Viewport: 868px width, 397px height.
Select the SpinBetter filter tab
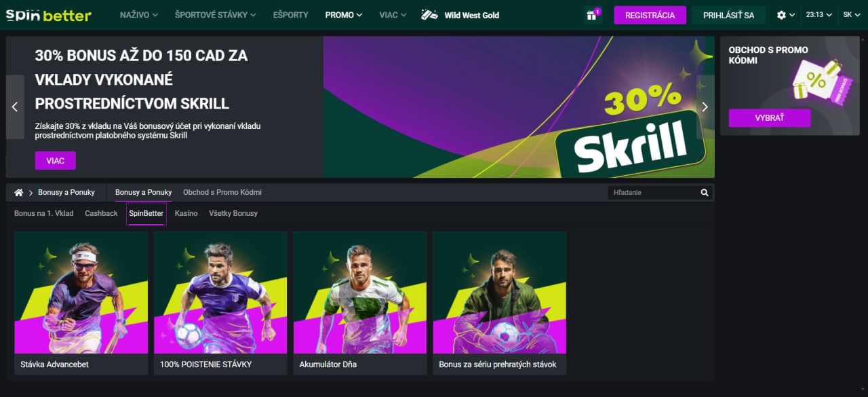[146, 213]
